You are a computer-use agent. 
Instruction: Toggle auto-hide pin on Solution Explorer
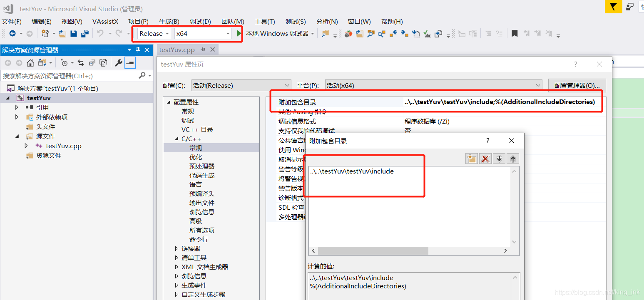(138, 50)
